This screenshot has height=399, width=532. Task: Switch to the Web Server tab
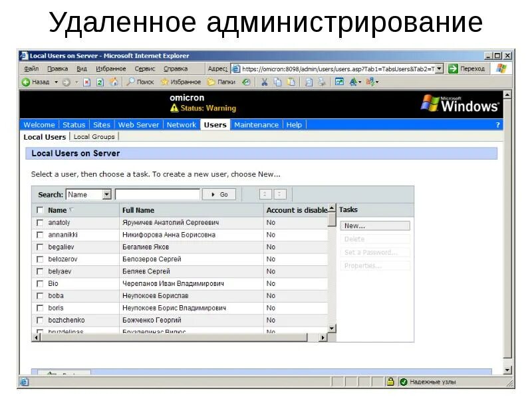click(x=138, y=125)
